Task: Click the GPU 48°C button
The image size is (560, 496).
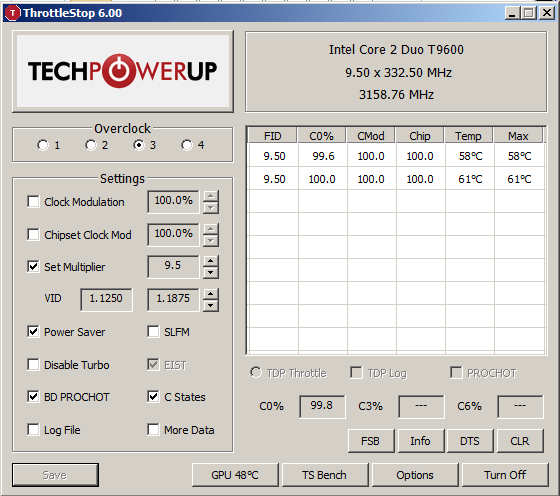Action: [235, 475]
